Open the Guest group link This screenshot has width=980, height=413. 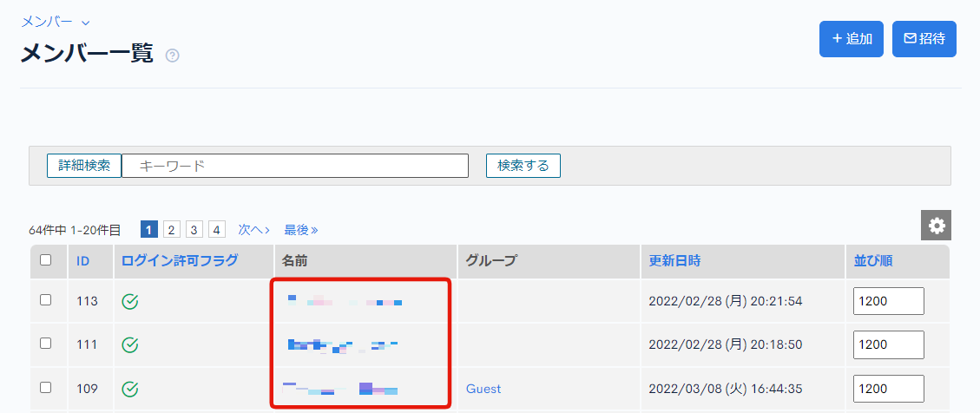[x=483, y=389]
